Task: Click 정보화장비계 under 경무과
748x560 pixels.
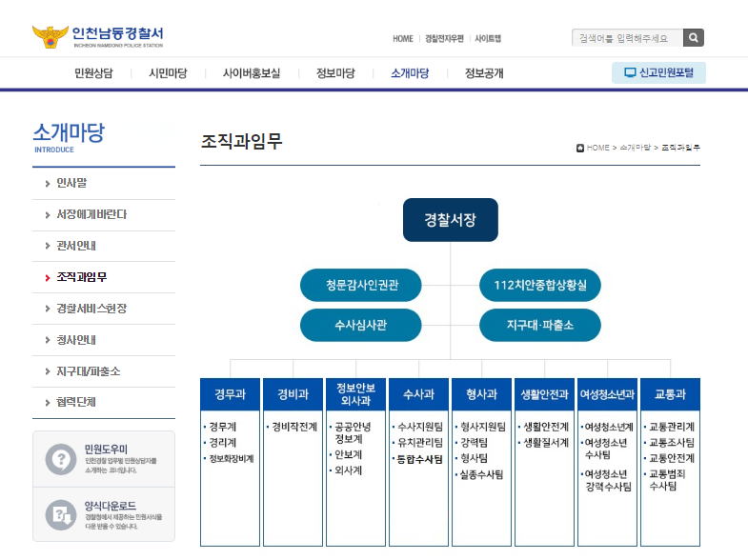Action: tap(232, 458)
